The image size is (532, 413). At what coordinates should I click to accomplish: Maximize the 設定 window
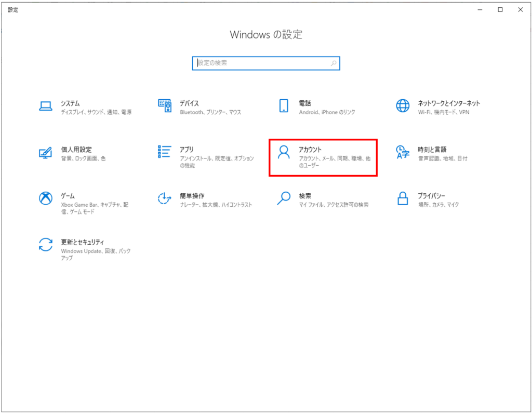tap(500, 10)
